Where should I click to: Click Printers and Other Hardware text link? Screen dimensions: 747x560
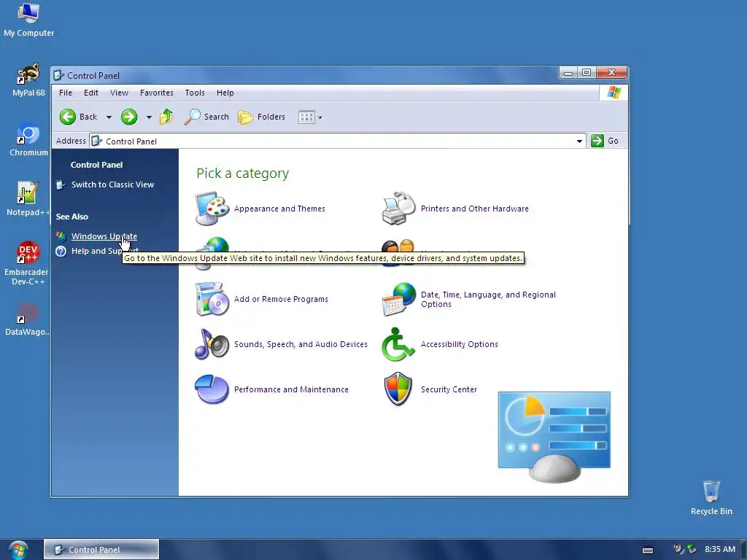tap(474, 209)
